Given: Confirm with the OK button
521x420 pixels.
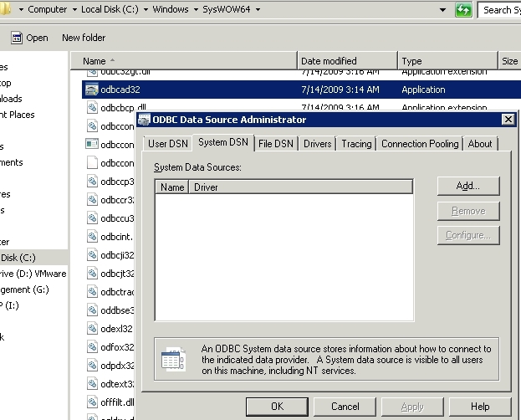Looking at the screenshot, I should coord(277,407).
